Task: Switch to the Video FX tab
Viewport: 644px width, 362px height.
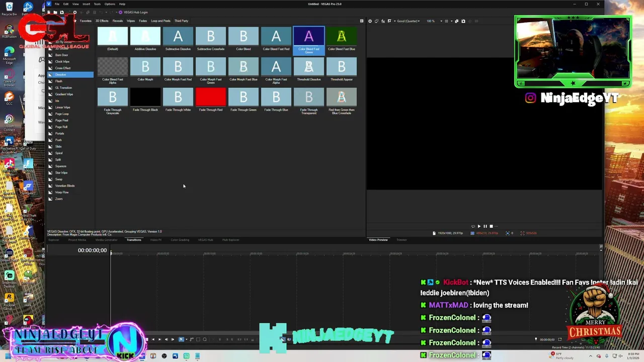Action: point(155,240)
